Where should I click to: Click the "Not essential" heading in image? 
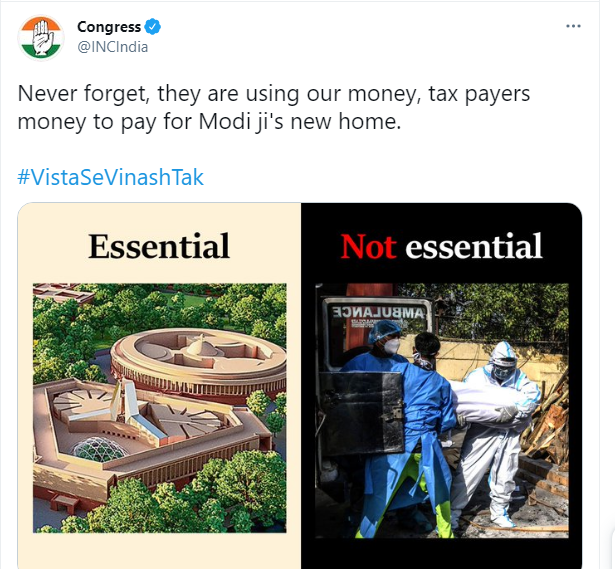click(x=442, y=246)
